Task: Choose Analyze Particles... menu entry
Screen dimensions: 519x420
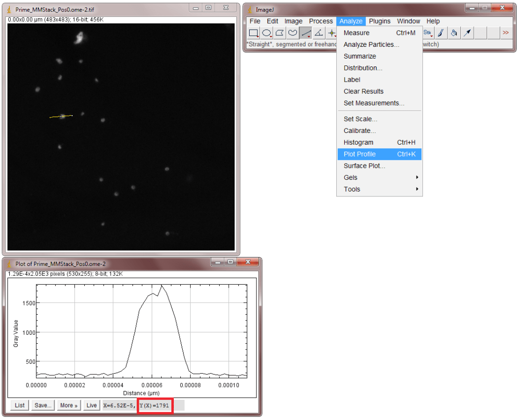Action: coord(379,44)
